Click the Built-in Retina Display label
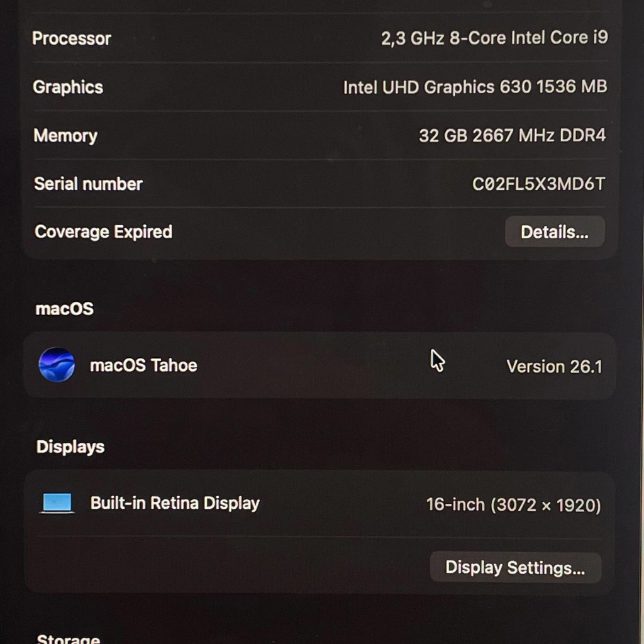The image size is (644, 644). (175, 503)
